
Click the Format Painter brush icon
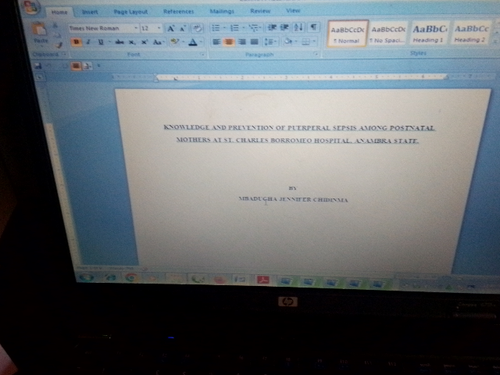coord(59,45)
